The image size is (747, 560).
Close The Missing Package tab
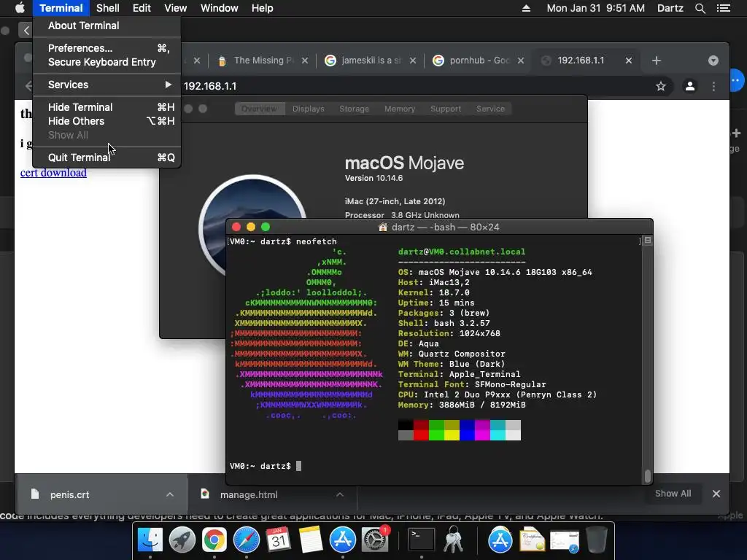pos(305,61)
